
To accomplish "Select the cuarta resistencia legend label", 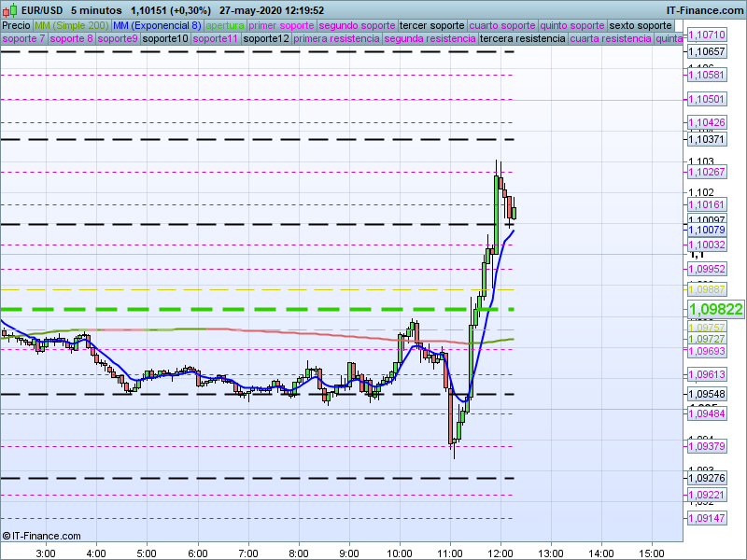I will coord(610,39).
